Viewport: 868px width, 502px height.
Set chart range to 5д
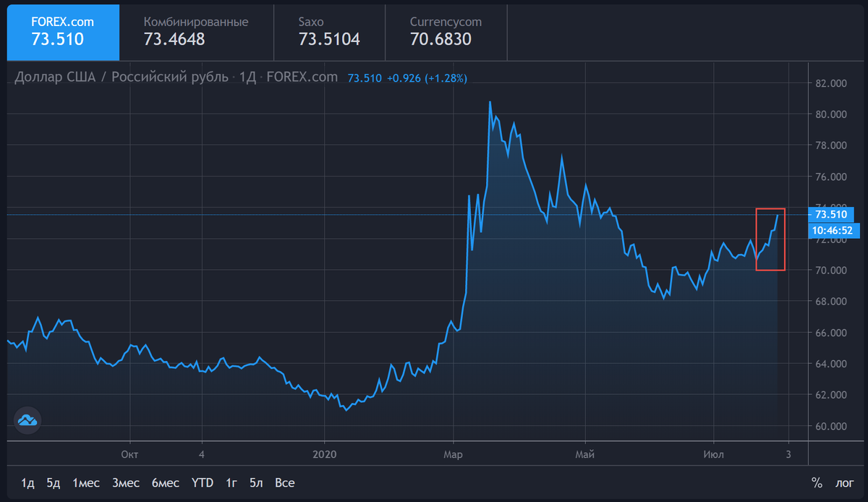[x=54, y=482]
